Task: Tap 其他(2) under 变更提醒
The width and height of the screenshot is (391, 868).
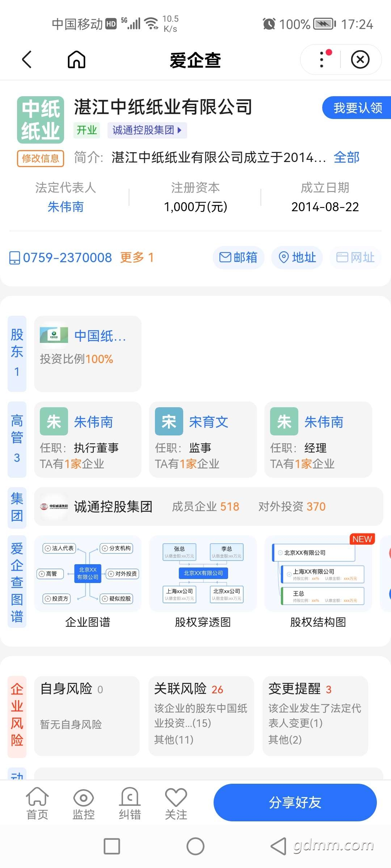Action: pos(285,740)
